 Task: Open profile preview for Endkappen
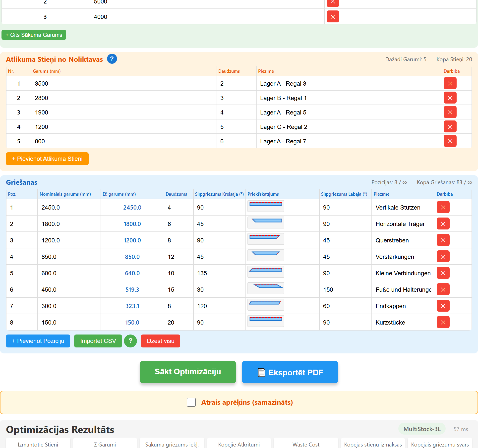click(x=266, y=305)
